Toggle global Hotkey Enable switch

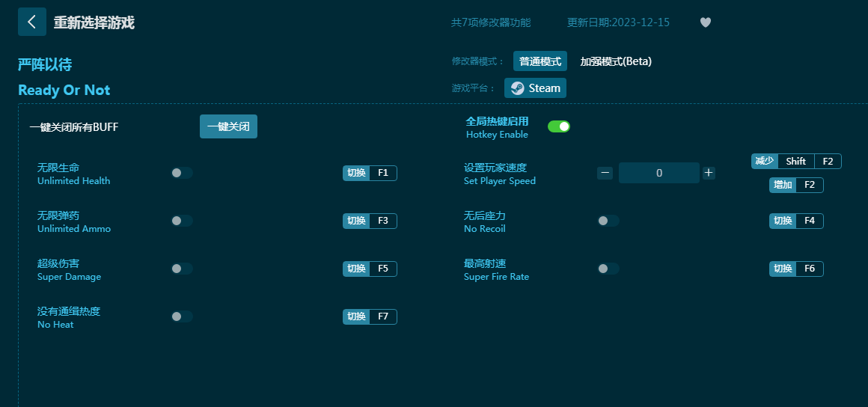558,126
